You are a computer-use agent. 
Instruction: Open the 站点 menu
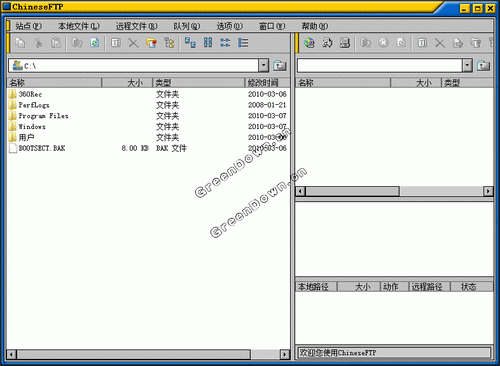point(28,26)
